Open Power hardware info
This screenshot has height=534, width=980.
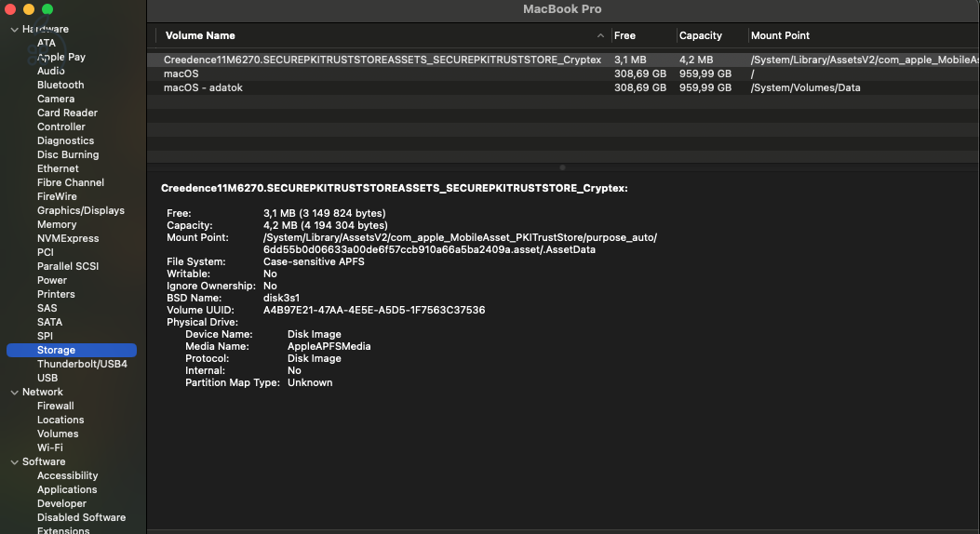click(x=51, y=280)
